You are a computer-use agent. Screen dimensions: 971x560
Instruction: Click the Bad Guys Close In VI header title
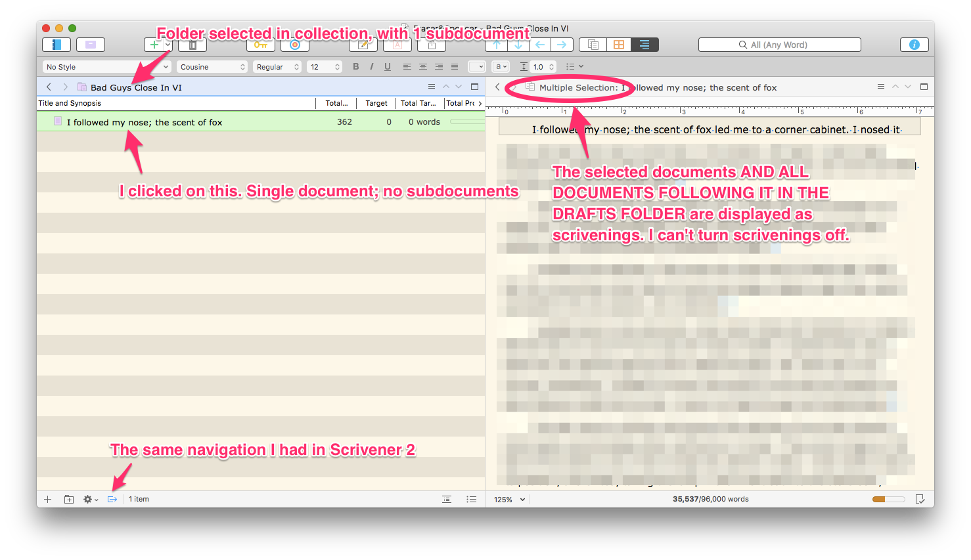point(136,87)
